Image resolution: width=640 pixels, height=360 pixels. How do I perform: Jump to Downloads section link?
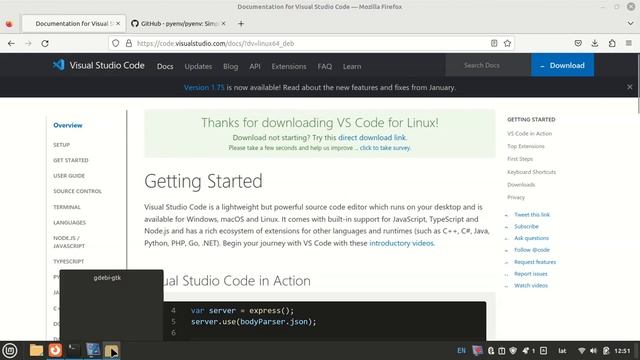pos(521,184)
